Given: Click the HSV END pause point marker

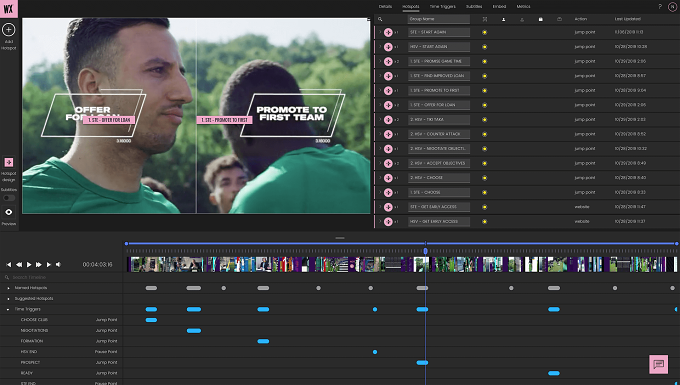Looking at the screenshot, I should (x=375, y=352).
